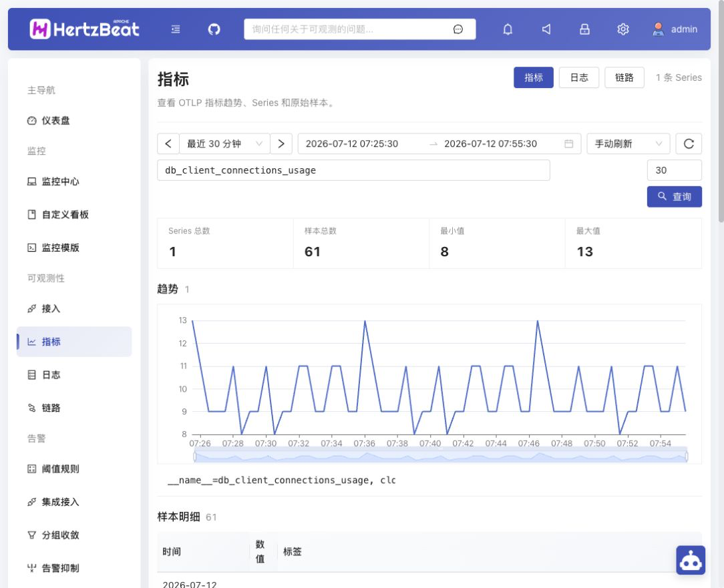Viewport: 724px width, 588px height.
Task: Open 仪表盘 dashboard in sidebar
Action: (x=74, y=120)
